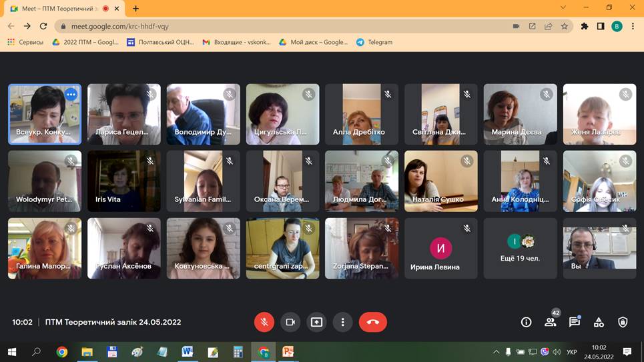Unmute your microphone in the call bar
The width and height of the screenshot is (644, 362).
click(x=264, y=322)
